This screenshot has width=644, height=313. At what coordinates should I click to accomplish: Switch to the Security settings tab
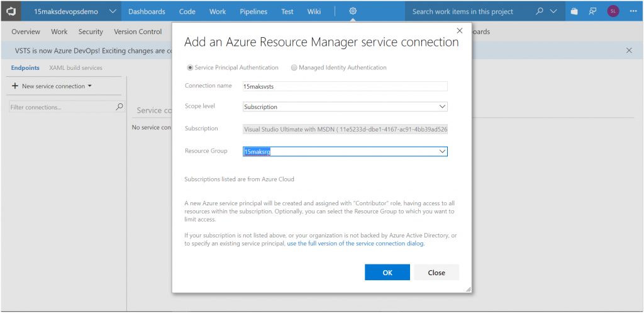pyautogui.click(x=91, y=31)
